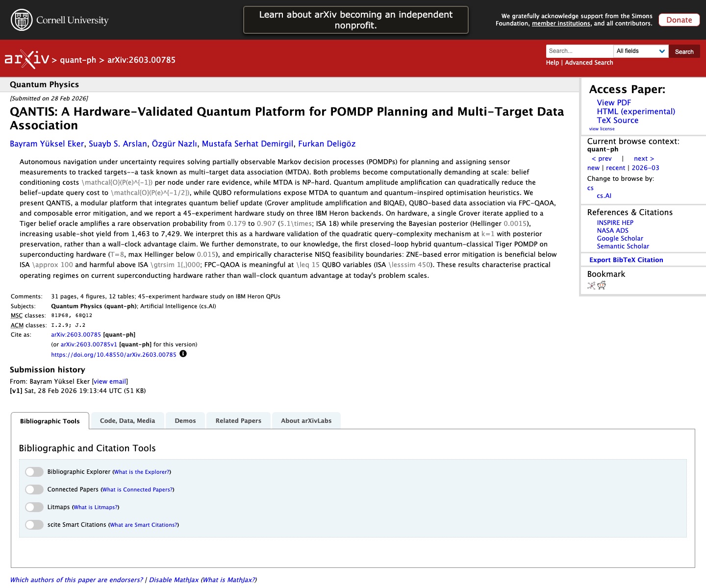This screenshot has height=588, width=706.
Task: Switch to Code, Data, Media tab
Action: point(127,420)
